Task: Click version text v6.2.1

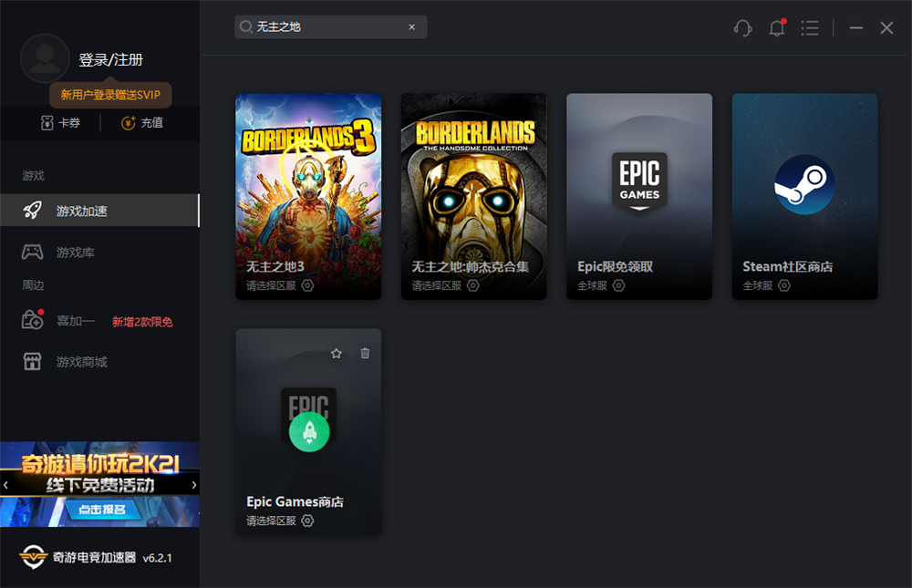Action: [x=157, y=558]
